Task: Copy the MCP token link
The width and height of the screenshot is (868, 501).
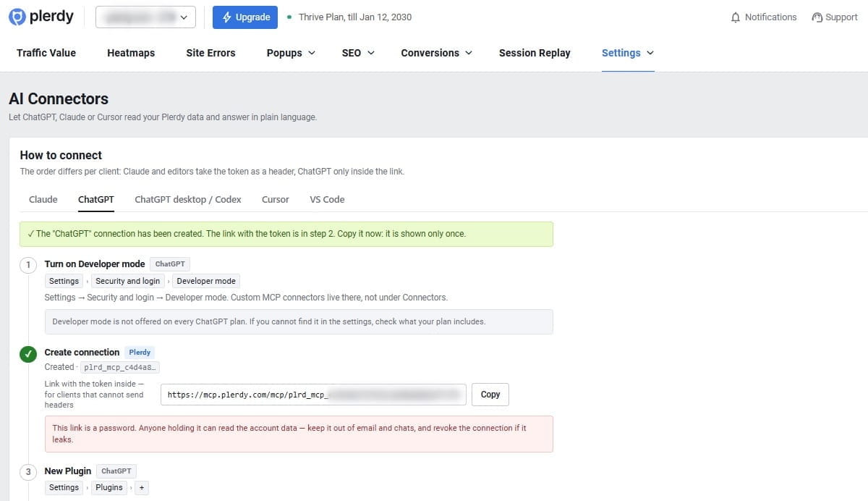Action: pyautogui.click(x=490, y=395)
